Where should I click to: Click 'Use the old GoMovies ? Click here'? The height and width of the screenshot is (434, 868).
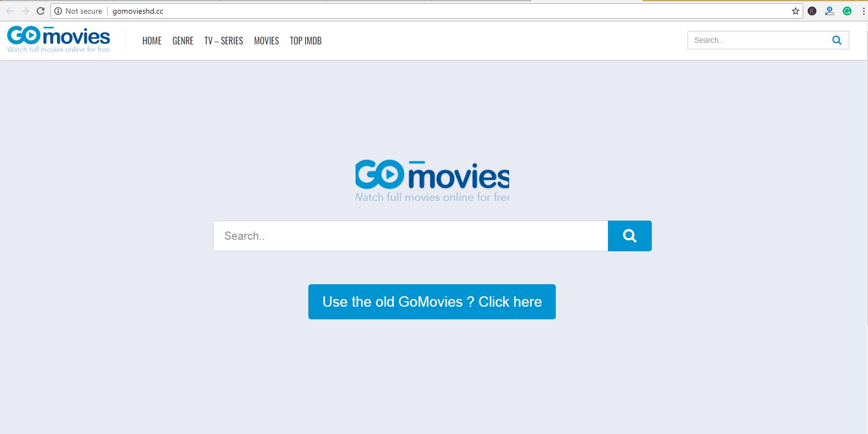coord(432,302)
